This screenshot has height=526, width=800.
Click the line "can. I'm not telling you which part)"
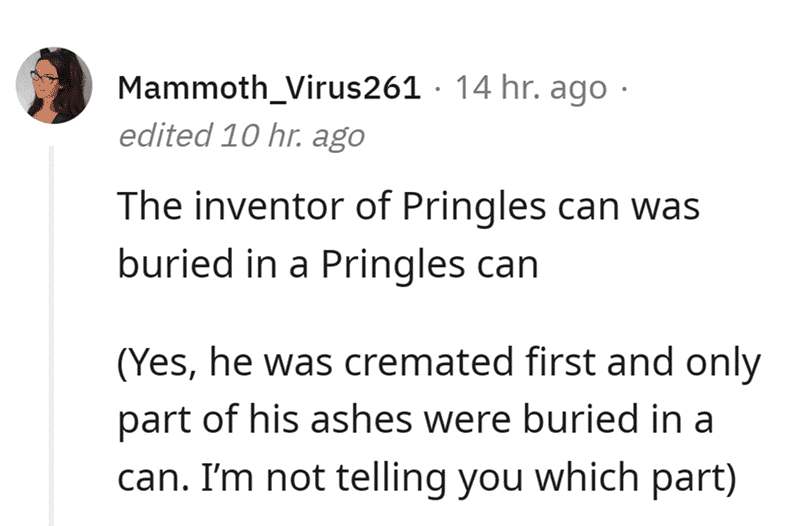(x=427, y=478)
